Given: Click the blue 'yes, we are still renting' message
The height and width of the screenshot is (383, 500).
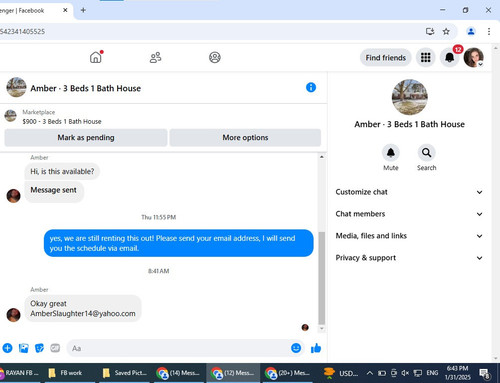Looking at the screenshot, I should [x=179, y=243].
